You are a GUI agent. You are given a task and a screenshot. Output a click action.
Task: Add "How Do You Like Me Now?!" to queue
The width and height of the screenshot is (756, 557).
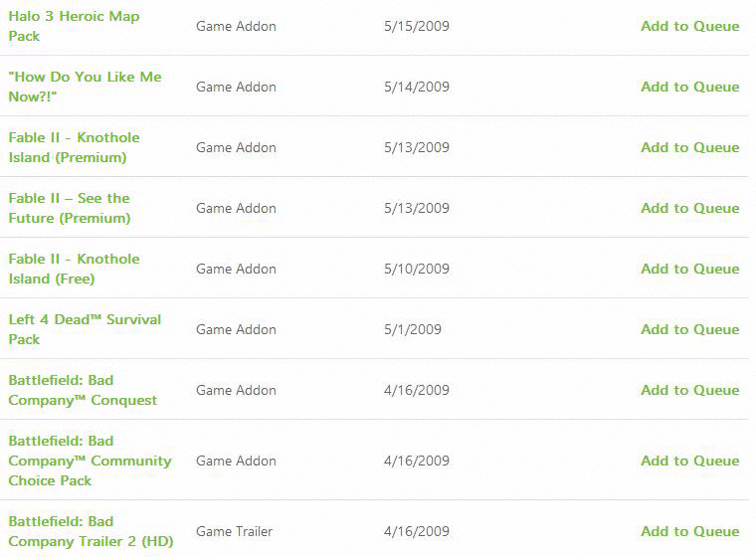tap(690, 87)
